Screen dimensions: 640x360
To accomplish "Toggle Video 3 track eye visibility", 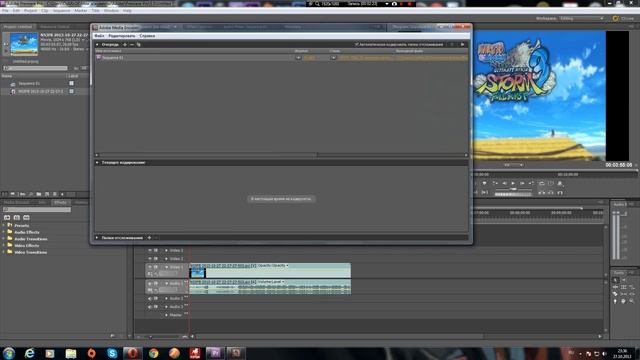I will point(150,250).
